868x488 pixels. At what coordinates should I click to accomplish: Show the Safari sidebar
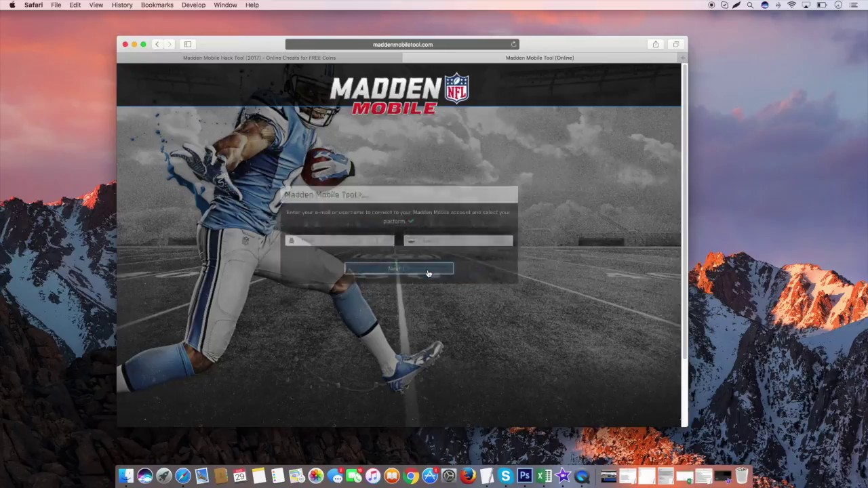point(188,44)
